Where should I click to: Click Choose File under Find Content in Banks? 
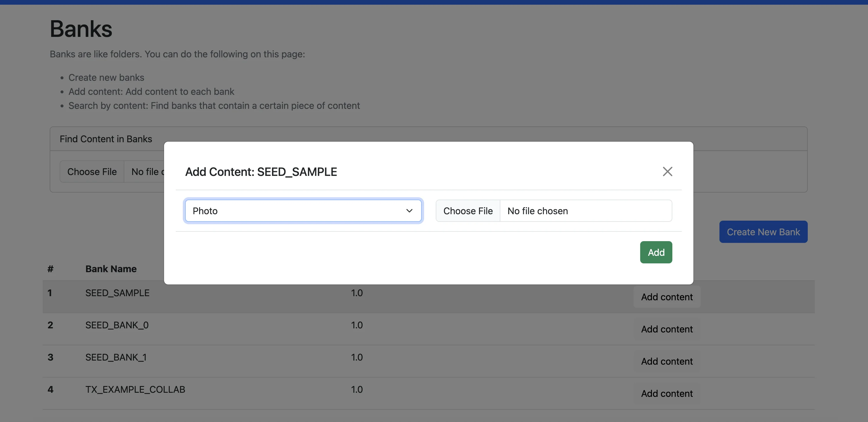pos(92,171)
